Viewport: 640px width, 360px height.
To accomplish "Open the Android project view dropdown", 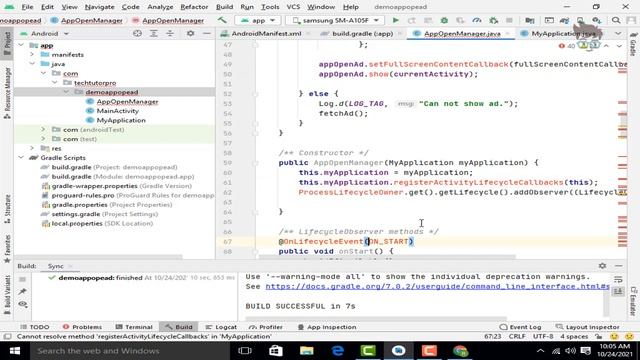I will click(x=44, y=33).
